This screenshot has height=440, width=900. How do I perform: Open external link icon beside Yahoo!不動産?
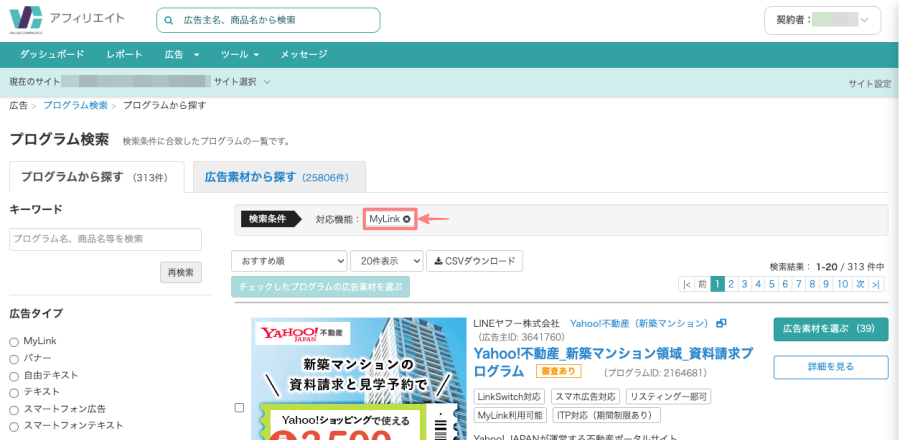point(721,324)
